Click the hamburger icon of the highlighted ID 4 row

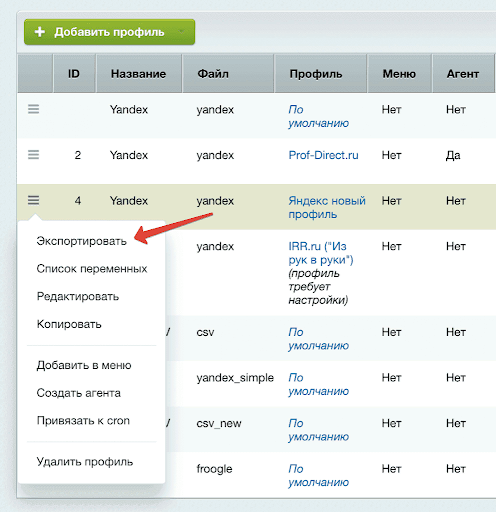pos(33,200)
